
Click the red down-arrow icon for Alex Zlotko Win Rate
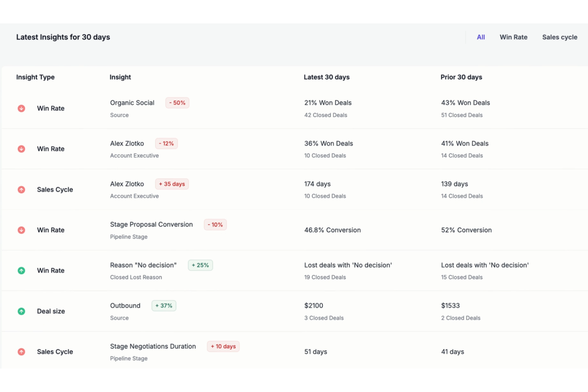[x=21, y=149]
